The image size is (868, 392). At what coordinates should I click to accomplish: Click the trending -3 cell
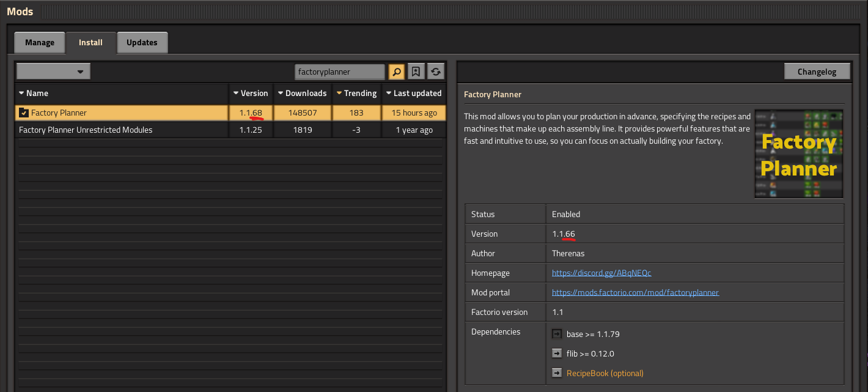(x=356, y=130)
